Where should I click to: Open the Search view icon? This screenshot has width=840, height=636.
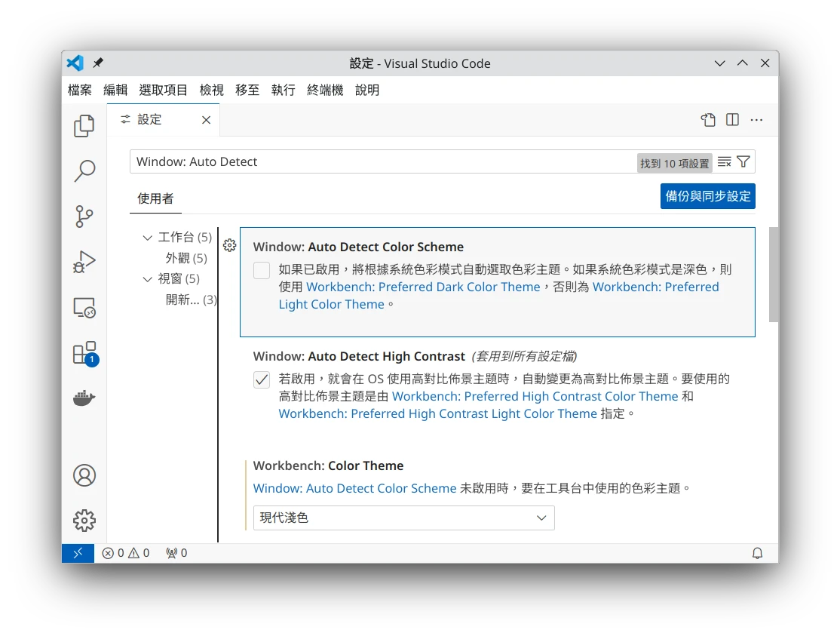pyautogui.click(x=84, y=171)
